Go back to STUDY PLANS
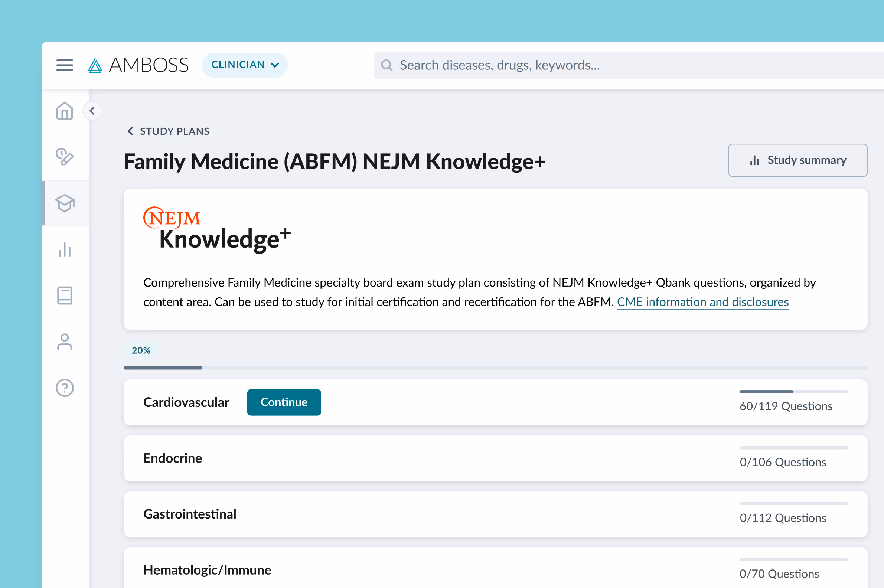The image size is (884, 588). pos(168,131)
